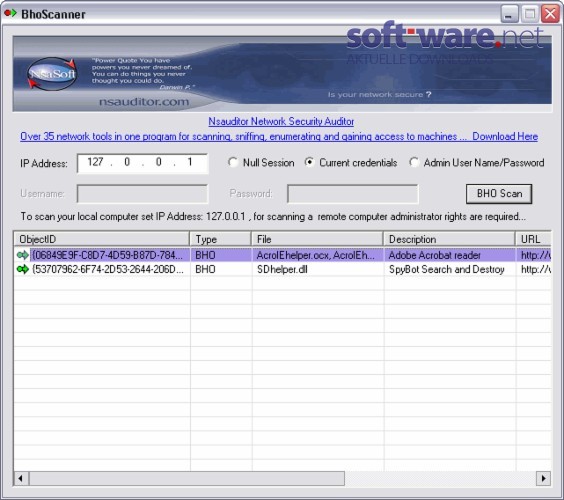Image resolution: width=564 pixels, height=500 pixels.
Task: Sort by the File column header
Action: tap(317, 239)
